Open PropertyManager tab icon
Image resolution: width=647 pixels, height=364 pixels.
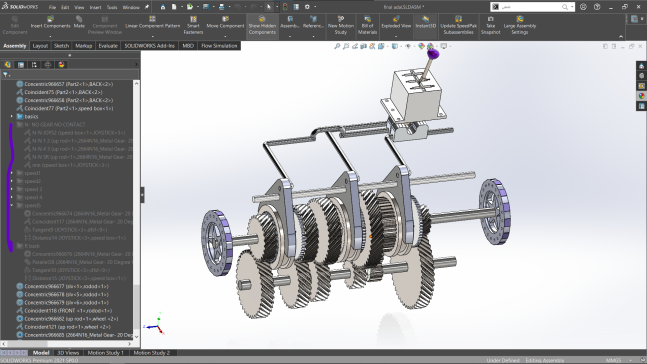(x=21, y=64)
